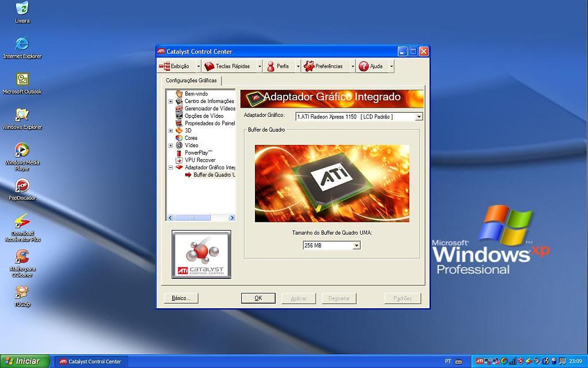Select the PowerPlay battery icon
588x368 pixels.
point(179,152)
